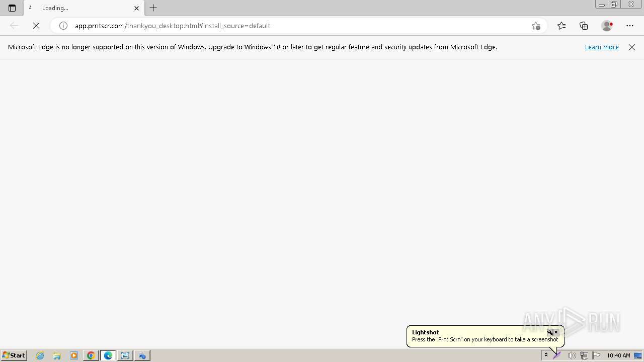Open the sixth taskbar application window

(x=125, y=355)
